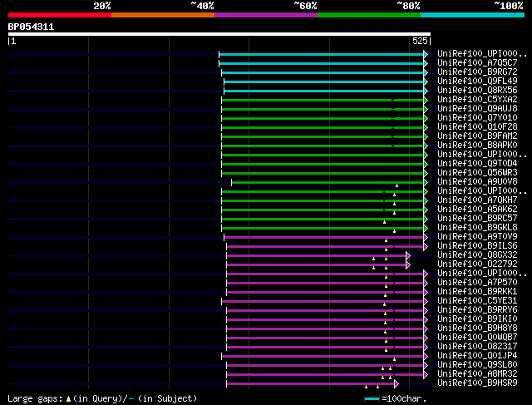The height and width of the screenshot is (405, 532).
Task: Click the cyan 100char scale bar in the legend
Action: pyautogui.click(x=372, y=399)
